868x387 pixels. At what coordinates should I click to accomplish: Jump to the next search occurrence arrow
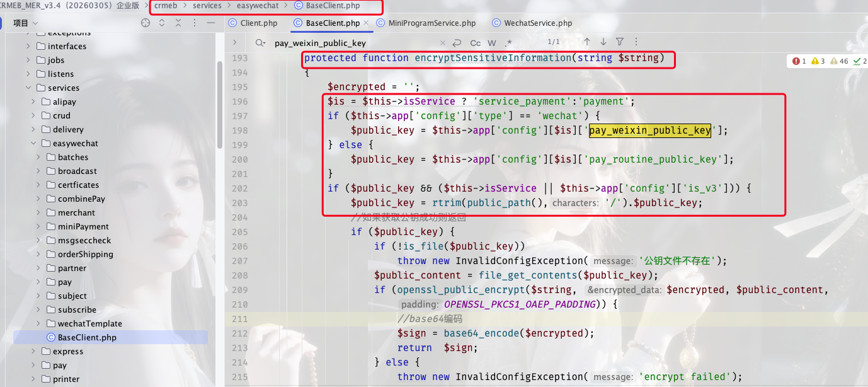click(x=603, y=42)
